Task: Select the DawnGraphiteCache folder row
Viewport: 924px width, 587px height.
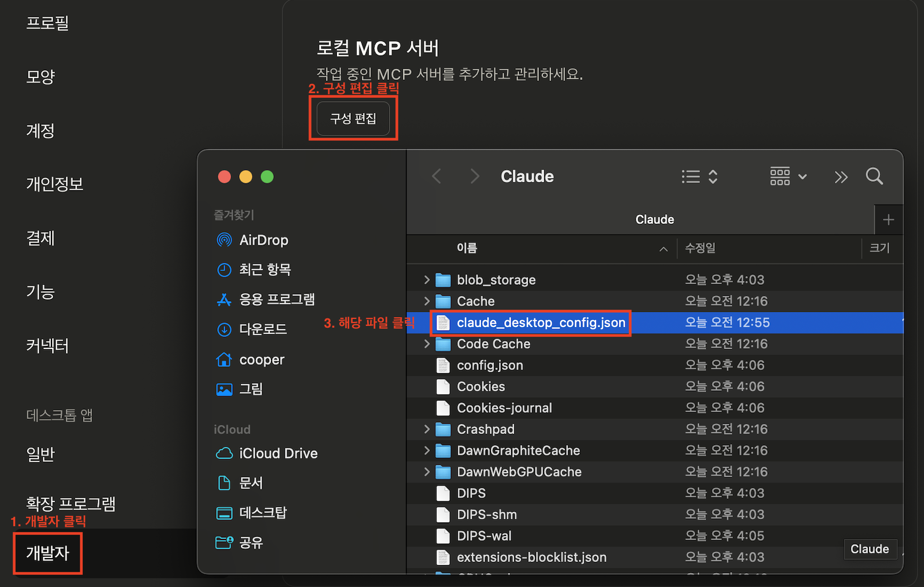Action: [655, 450]
